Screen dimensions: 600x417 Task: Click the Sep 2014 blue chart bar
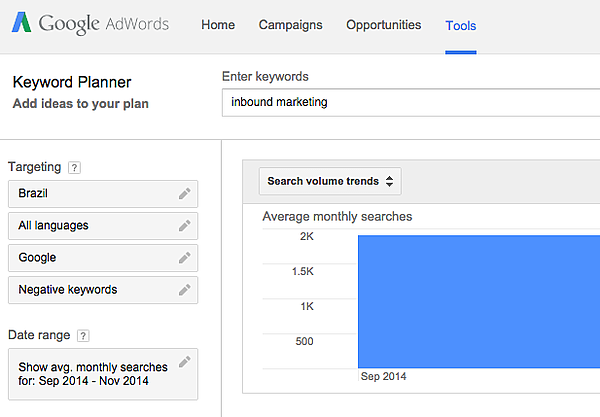[478, 300]
